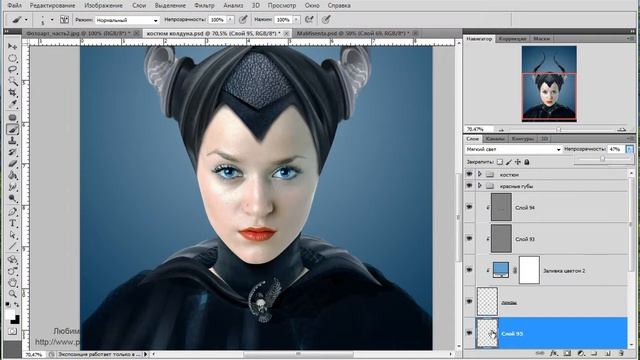
Task: Add a layer mask
Action: click(567, 353)
